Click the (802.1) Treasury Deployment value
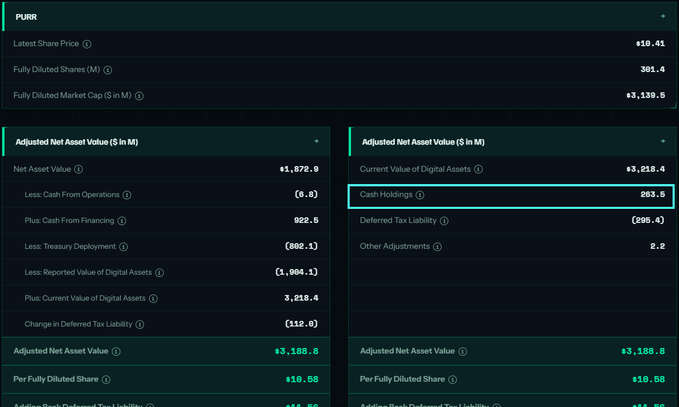The width and height of the screenshot is (679, 407). [301, 246]
